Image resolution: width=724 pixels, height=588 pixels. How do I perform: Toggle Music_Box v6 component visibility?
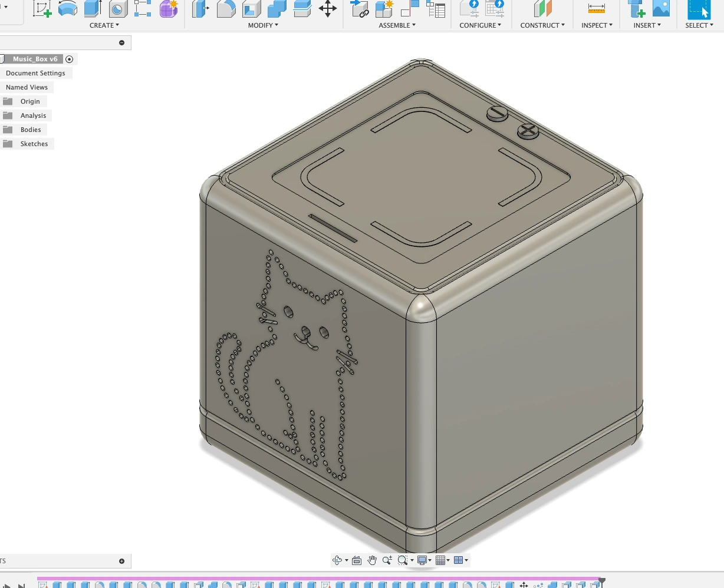[70, 59]
